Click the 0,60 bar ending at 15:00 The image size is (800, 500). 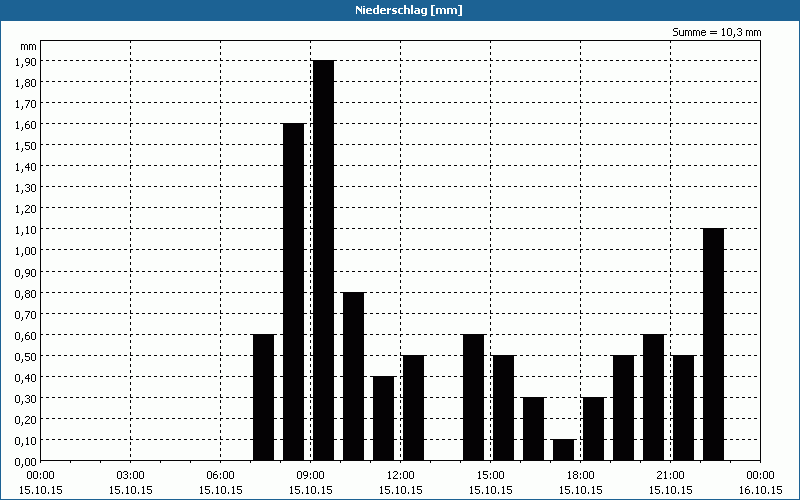473,397
